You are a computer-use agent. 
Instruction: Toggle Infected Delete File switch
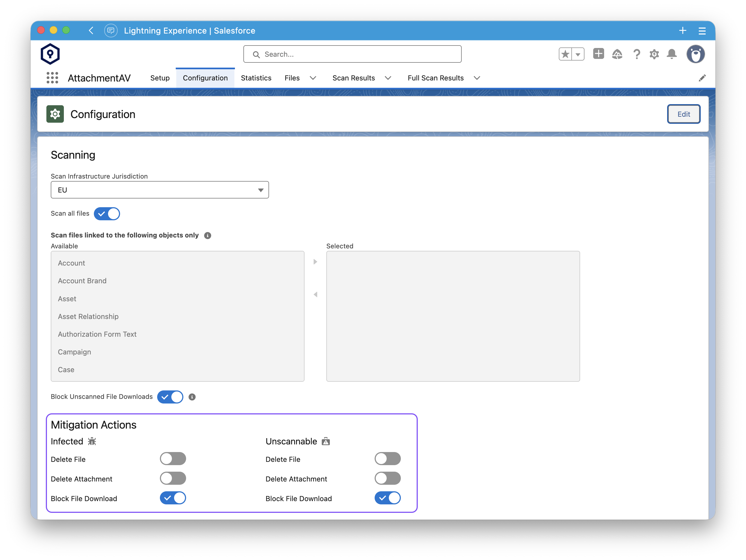point(173,459)
